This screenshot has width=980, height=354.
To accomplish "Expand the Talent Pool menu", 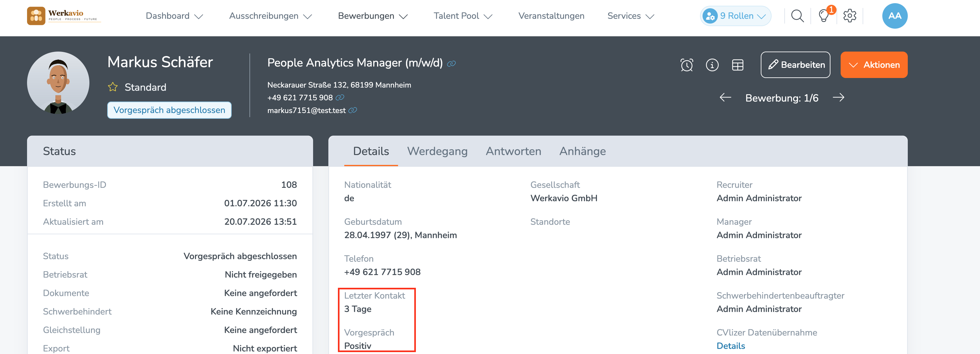I will pyautogui.click(x=463, y=16).
